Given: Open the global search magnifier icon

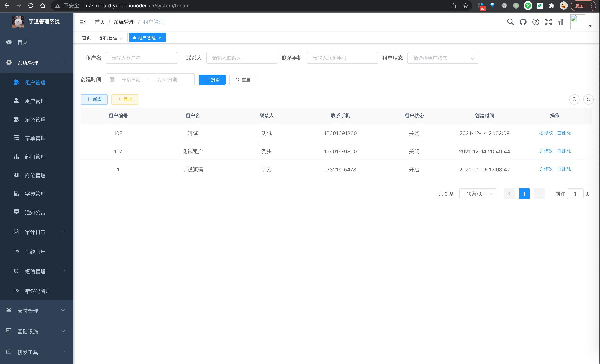Looking at the screenshot, I should (510, 22).
